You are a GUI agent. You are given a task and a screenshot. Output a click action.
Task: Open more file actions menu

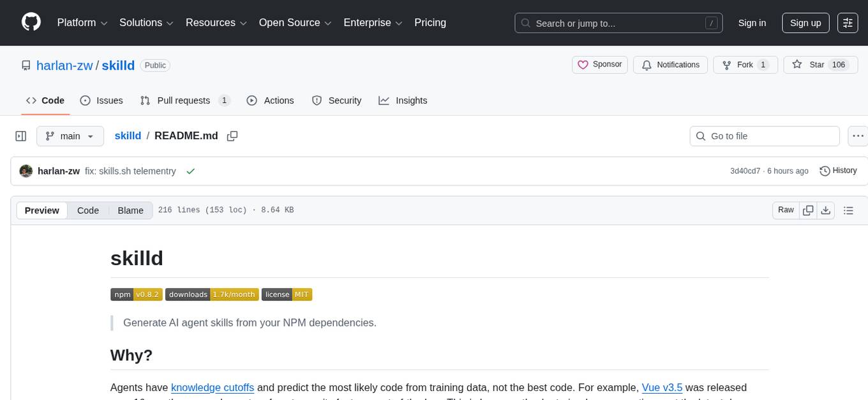coord(858,136)
